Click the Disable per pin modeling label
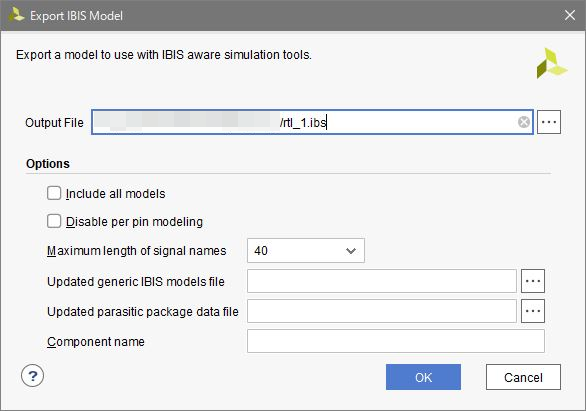 [x=134, y=222]
